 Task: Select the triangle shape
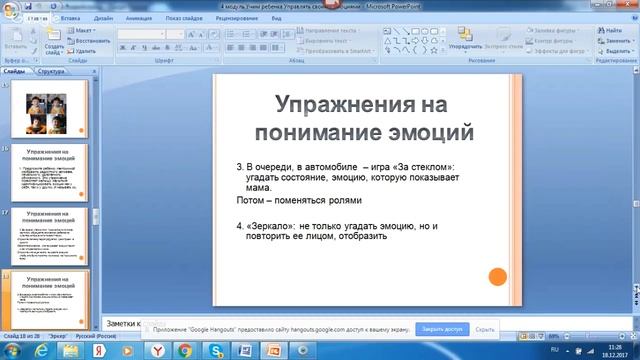[387, 41]
